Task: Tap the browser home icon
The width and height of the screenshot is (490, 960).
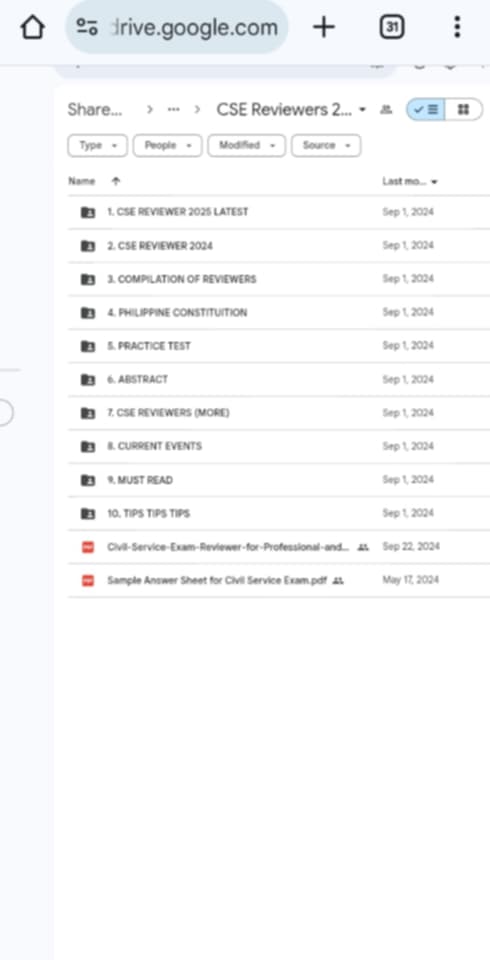Action: tap(32, 28)
